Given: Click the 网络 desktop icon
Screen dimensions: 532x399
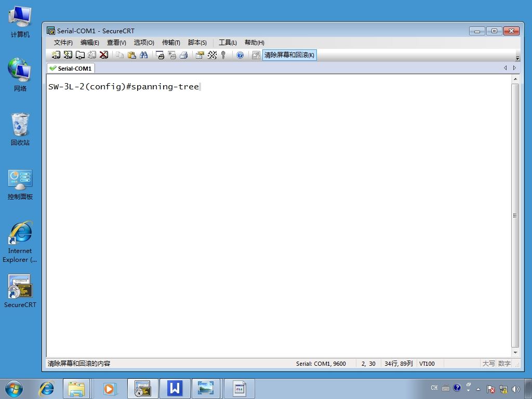Looking at the screenshot, I should click(x=20, y=75).
